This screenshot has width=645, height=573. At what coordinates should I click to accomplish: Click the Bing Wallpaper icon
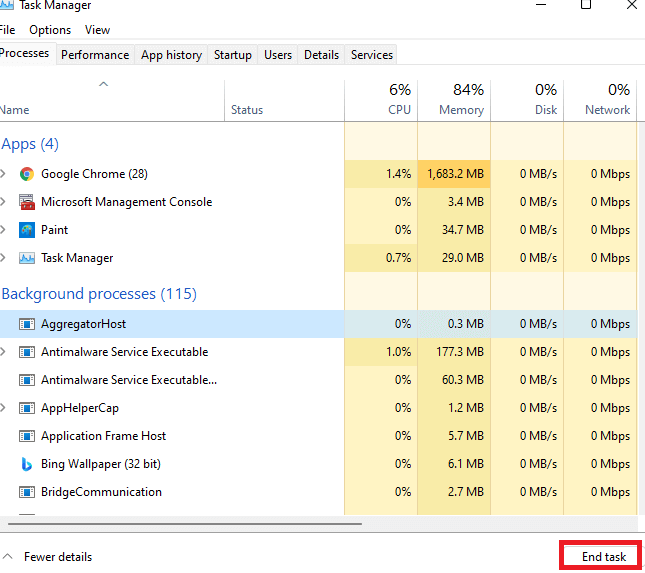tap(27, 464)
